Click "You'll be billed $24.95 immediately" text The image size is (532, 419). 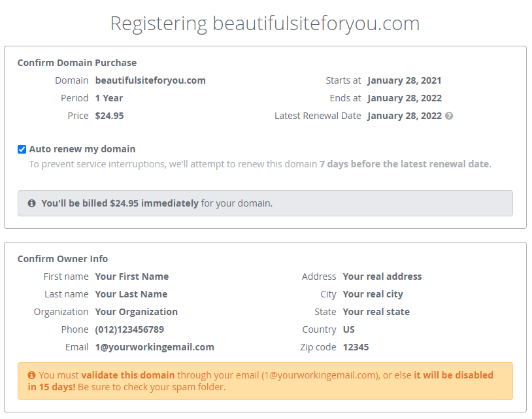[120, 203]
